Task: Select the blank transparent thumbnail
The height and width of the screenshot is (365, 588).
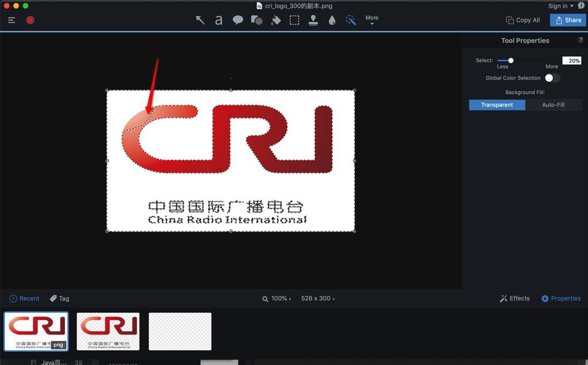Action: pos(180,332)
